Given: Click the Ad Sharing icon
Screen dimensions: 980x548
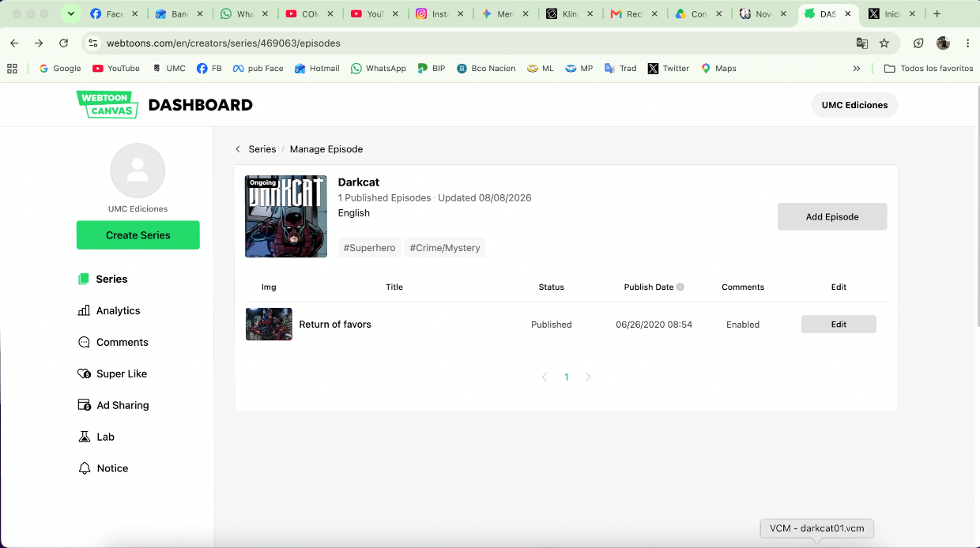Looking at the screenshot, I should [x=84, y=405].
